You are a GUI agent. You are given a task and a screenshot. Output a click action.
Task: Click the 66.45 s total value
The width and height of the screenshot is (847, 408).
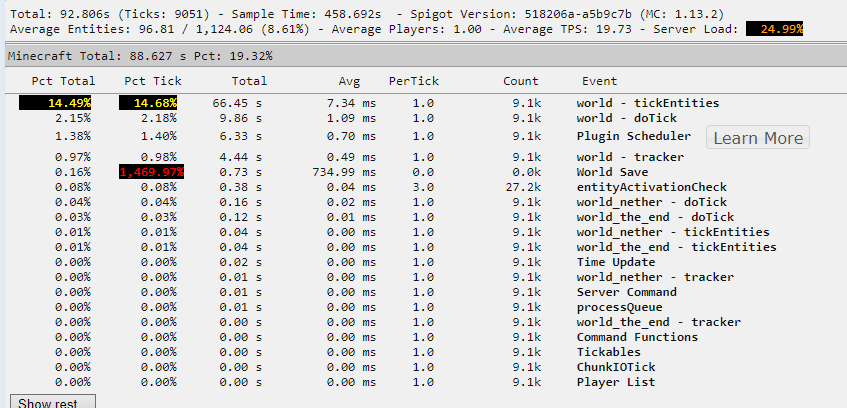(x=237, y=103)
